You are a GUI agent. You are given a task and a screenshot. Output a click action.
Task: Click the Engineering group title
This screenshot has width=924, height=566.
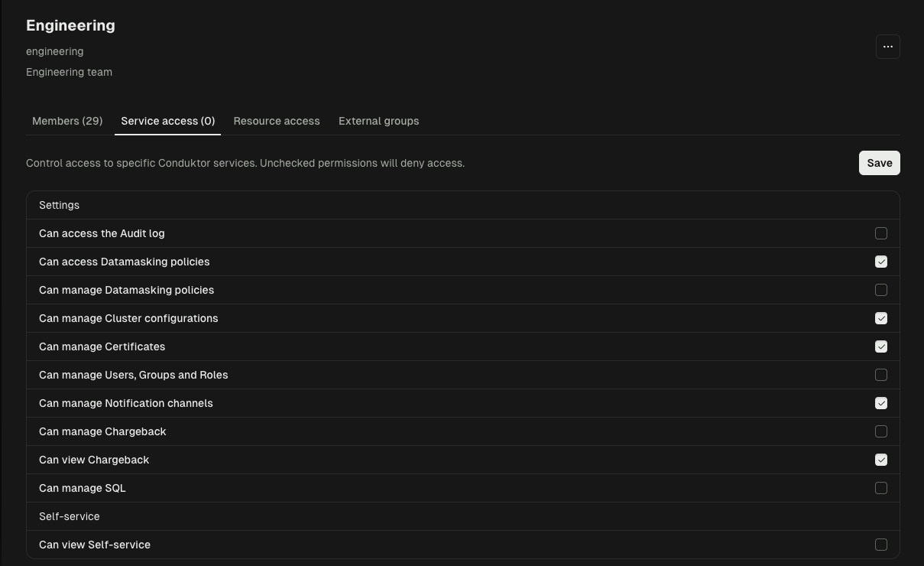pyautogui.click(x=70, y=25)
